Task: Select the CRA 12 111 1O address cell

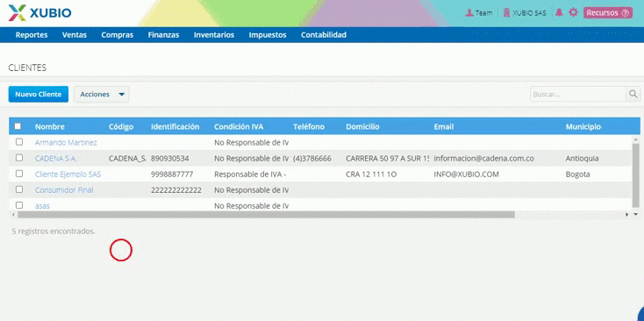Action: tap(371, 174)
